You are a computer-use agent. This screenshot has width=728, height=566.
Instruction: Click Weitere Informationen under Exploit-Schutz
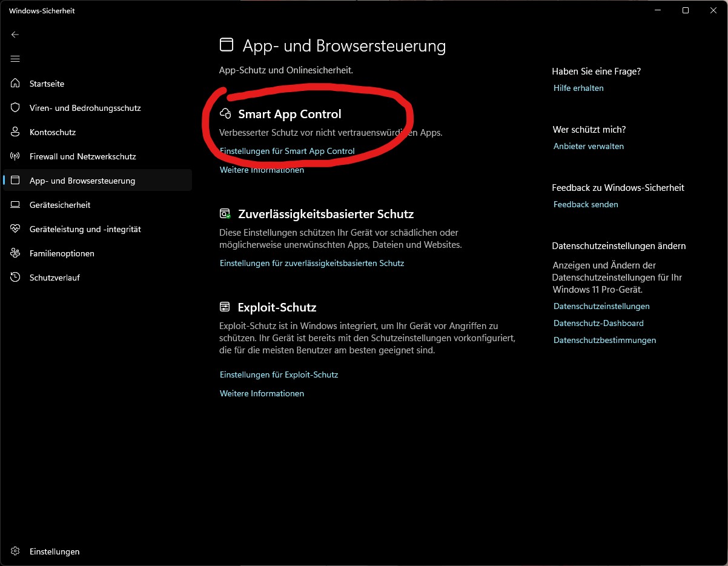(262, 393)
